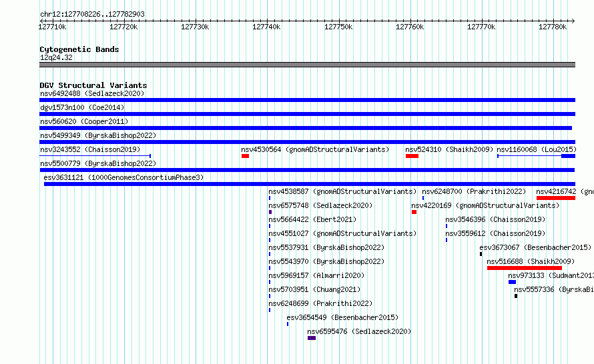Select the blue bar for nsv560620

tap(306, 128)
